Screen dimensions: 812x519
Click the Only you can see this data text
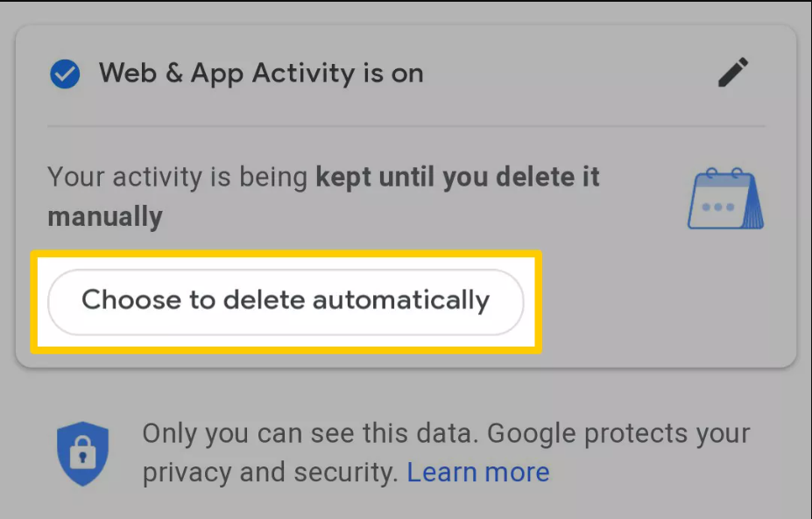tap(311, 433)
